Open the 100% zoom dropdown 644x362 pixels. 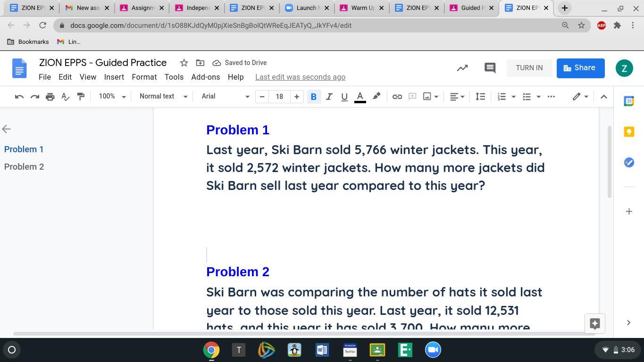pos(112,96)
